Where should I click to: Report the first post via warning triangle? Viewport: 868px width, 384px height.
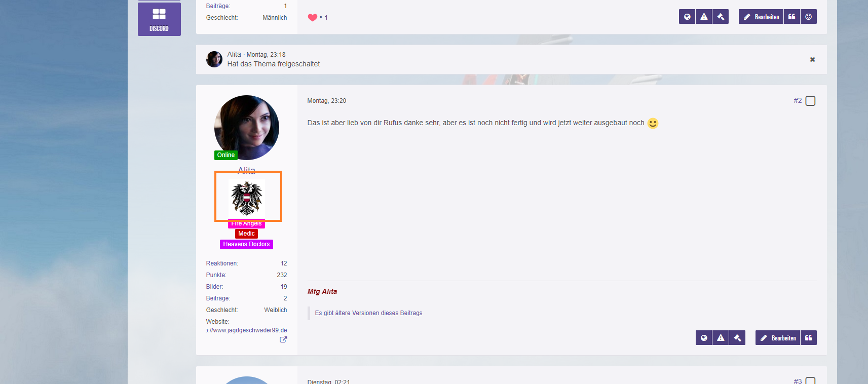[x=704, y=17]
